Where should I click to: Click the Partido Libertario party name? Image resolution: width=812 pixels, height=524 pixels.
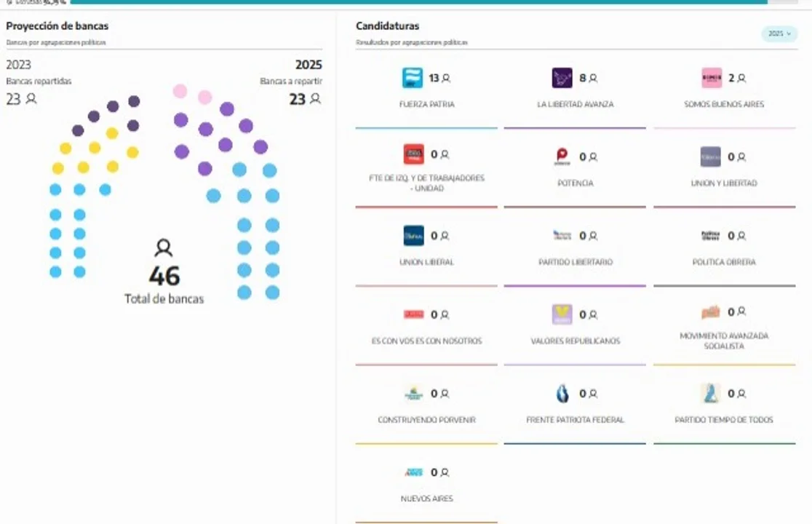tap(575, 262)
